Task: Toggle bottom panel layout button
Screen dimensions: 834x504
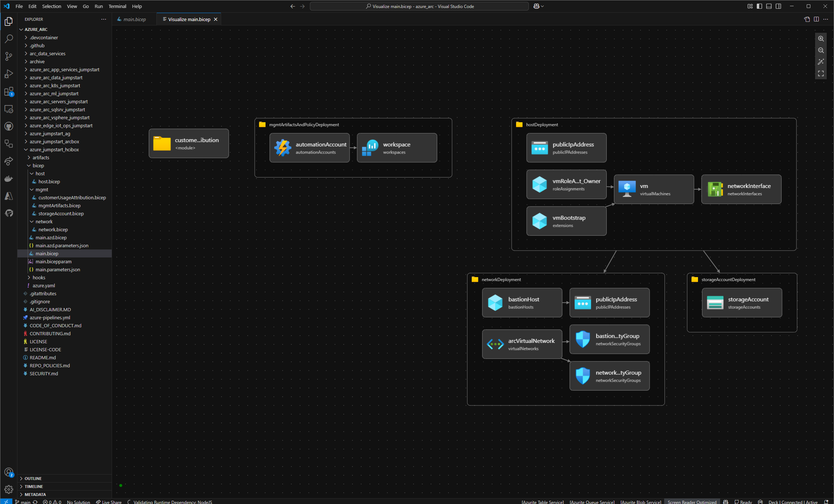Action: pyautogui.click(x=769, y=6)
